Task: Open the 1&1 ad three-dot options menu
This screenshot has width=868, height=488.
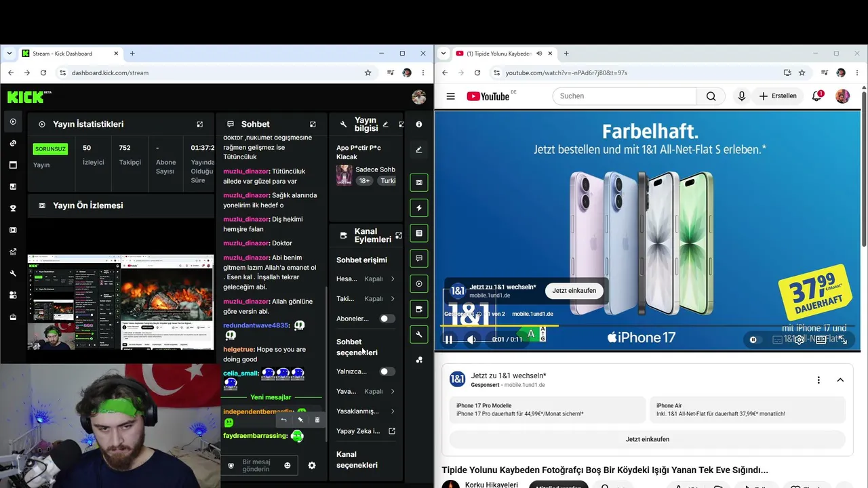Action: pos(818,380)
